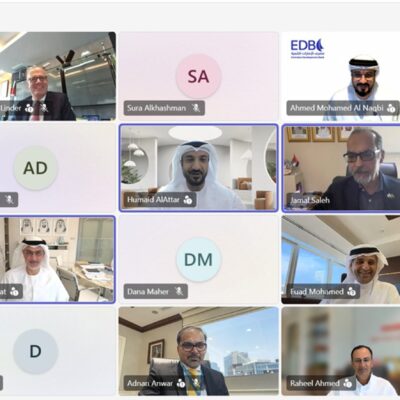Select the AD initials avatar circle
This screenshot has width=400, height=400.
point(35,168)
